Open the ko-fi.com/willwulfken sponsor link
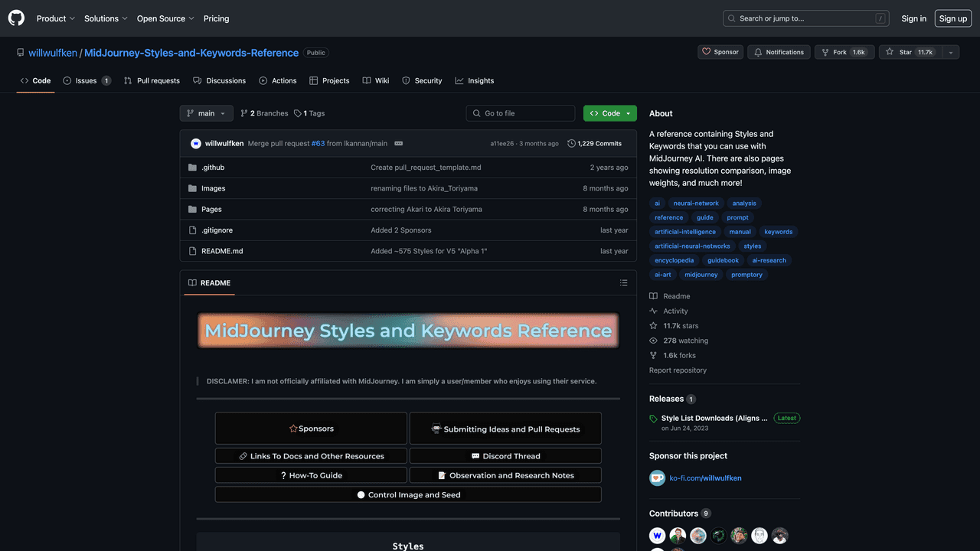Image resolution: width=980 pixels, height=551 pixels. (x=705, y=478)
